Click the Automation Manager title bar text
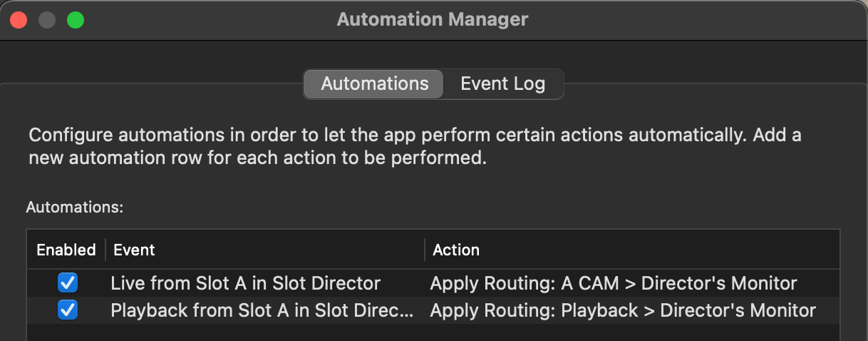The height and width of the screenshot is (341, 868). (433, 19)
